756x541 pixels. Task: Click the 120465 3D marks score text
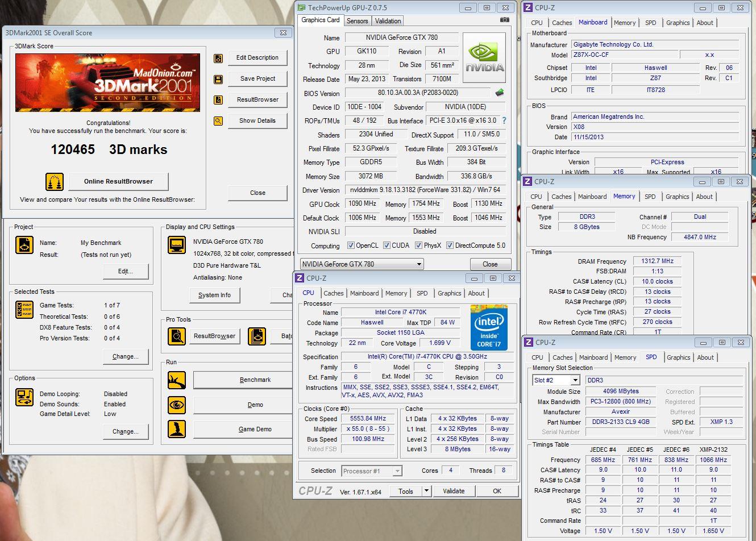[109, 149]
